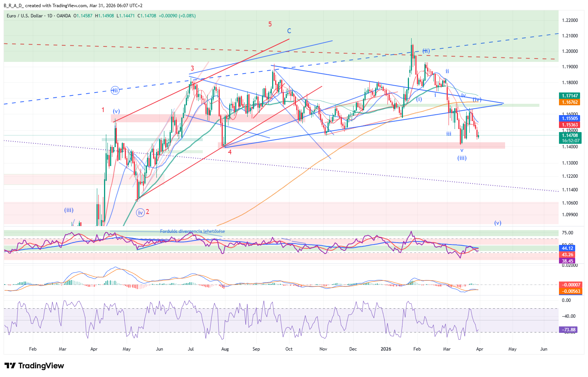
Task: Click the red wave 5 label
Action: pyautogui.click(x=270, y=24)
